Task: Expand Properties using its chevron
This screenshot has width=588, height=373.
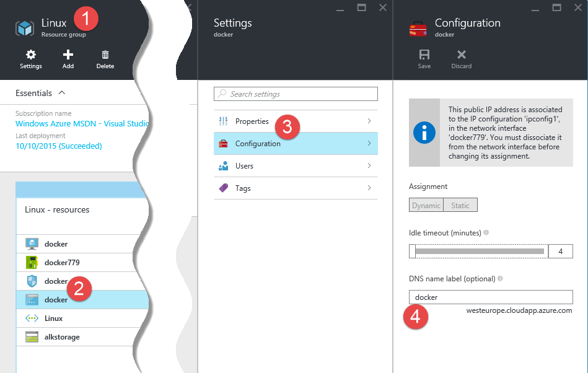Action: click(x=369, y=121)
